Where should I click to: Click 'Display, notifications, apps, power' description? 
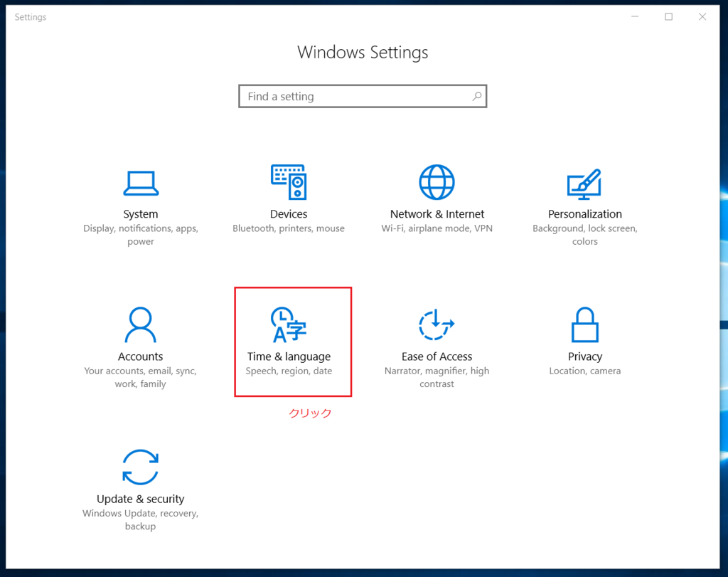141,235
